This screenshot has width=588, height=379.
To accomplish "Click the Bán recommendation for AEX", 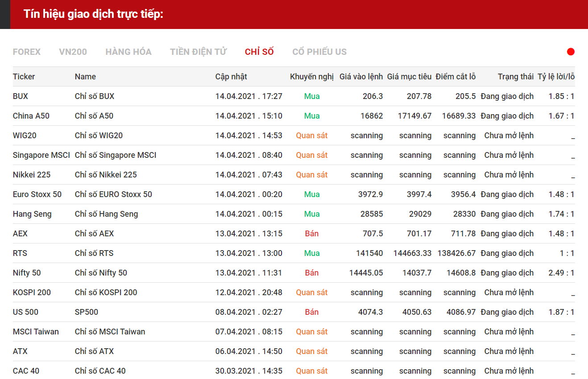I will [x=312, y=234].
